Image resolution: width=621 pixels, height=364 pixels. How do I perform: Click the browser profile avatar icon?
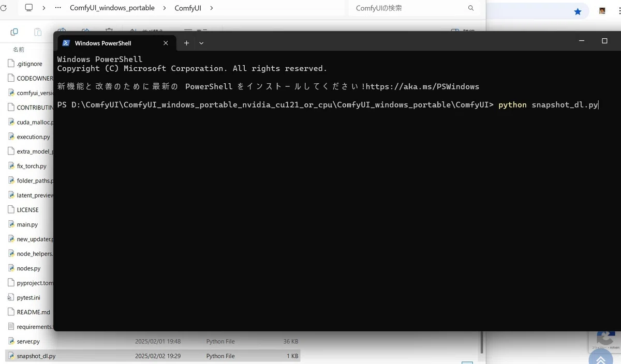602,11
